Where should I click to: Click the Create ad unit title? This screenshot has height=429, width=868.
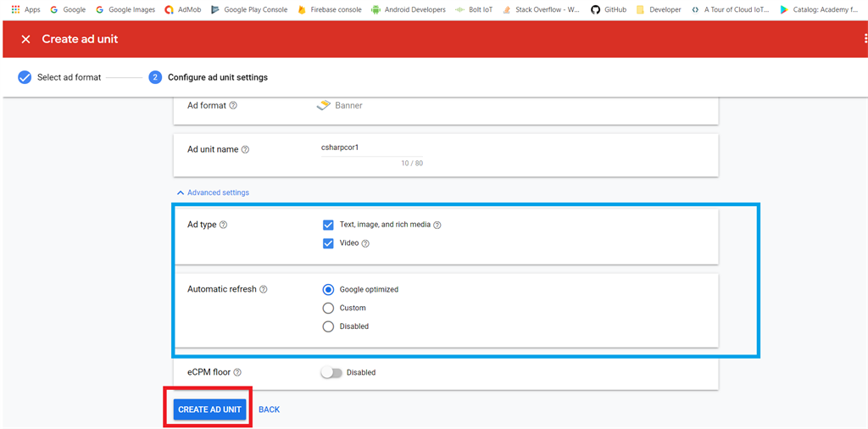pos(81,39)
